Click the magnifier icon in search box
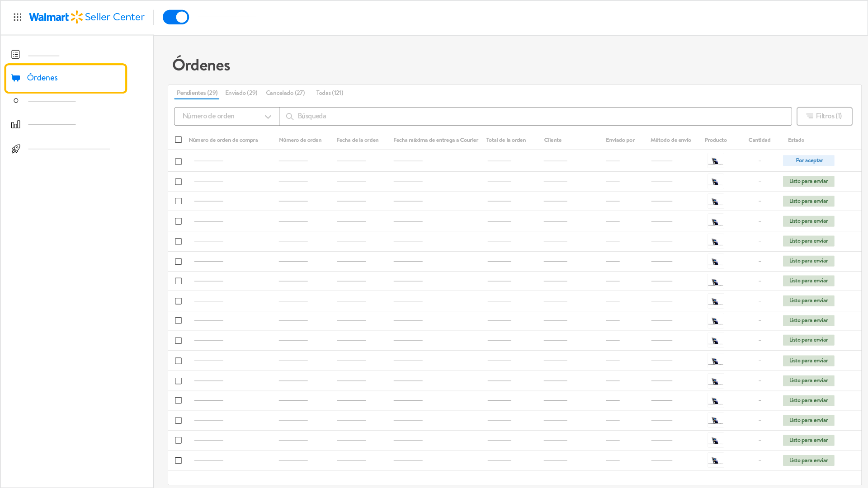This screenshot has width=868, height=488. click(290, 117)
